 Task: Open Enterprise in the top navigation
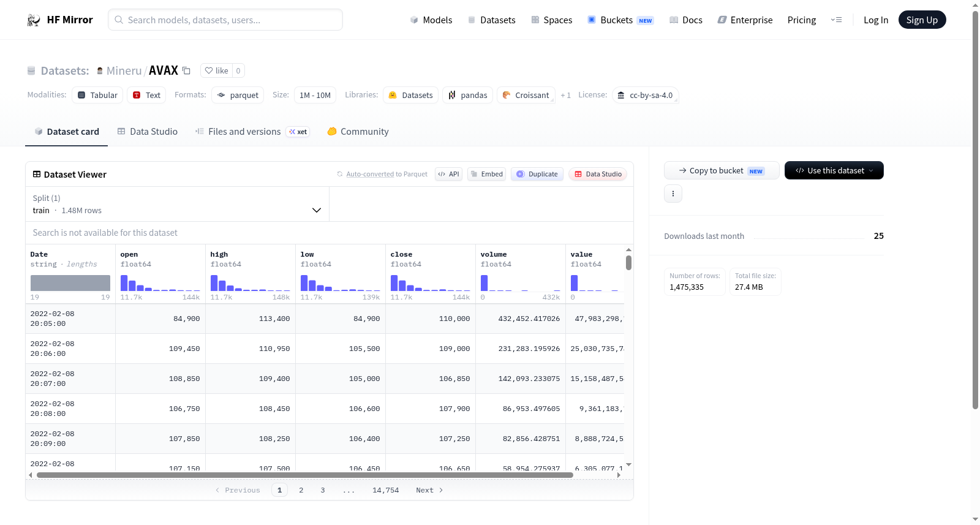tap(745, 20)
